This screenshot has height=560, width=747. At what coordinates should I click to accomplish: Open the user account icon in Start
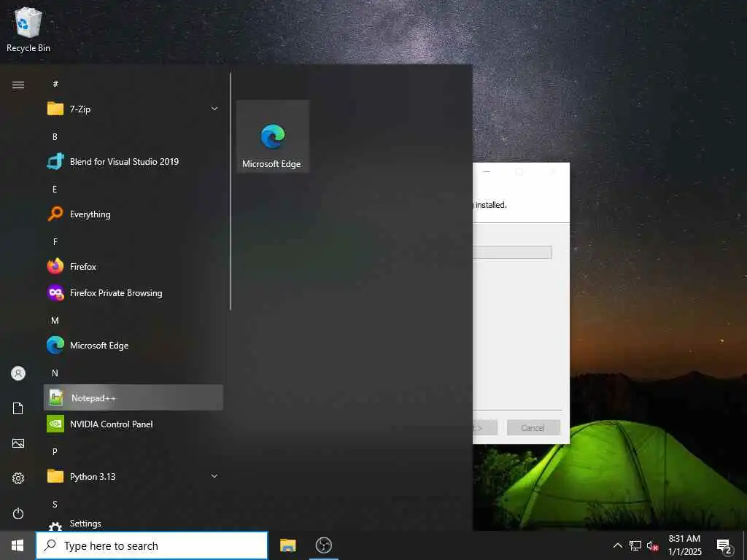pos(18,373)
